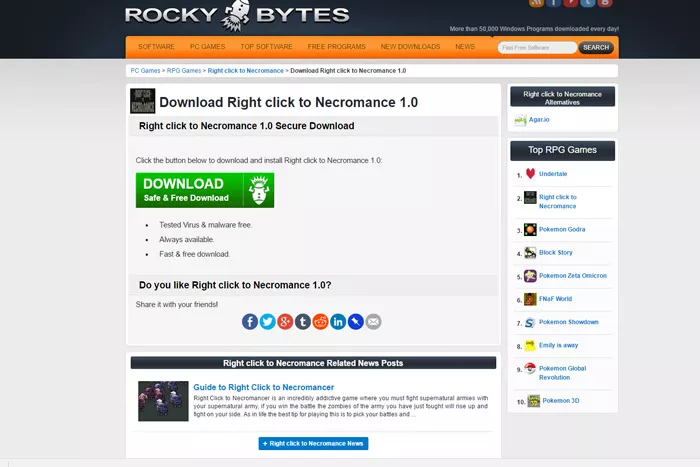This screenshot has width=700, height=467.
Task: Open Pokemon Zeta Omicron link
Action: pyautogui.click(x=573, y=276)
